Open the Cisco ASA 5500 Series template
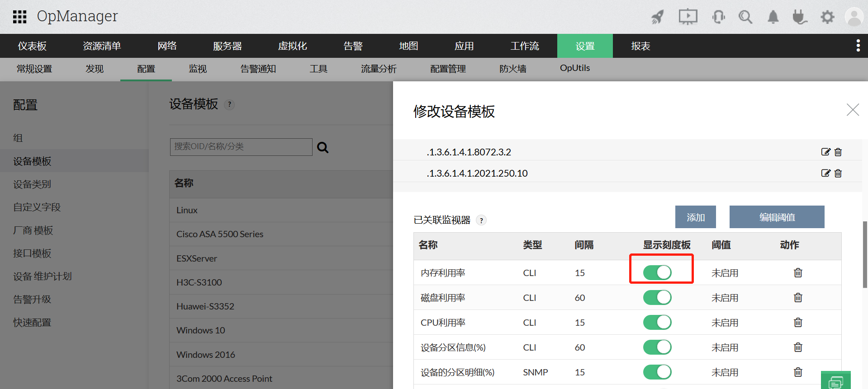The height and width of the screenshot is (389, 868). tap(281, 234)
